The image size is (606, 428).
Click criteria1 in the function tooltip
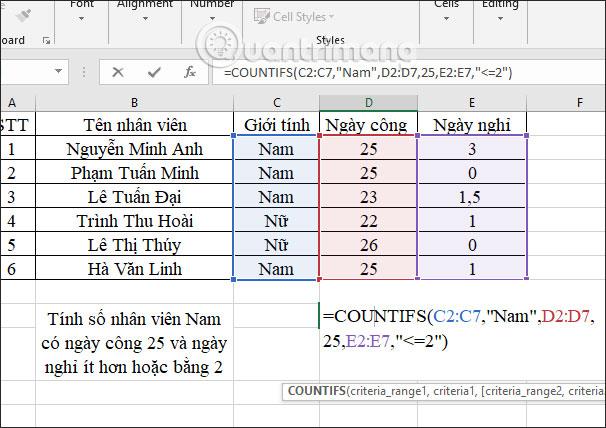tap(453, 391)
